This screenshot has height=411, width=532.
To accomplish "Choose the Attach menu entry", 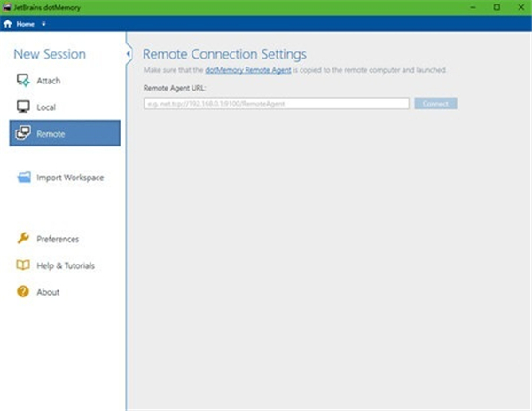I will click(x=49, y=81).
